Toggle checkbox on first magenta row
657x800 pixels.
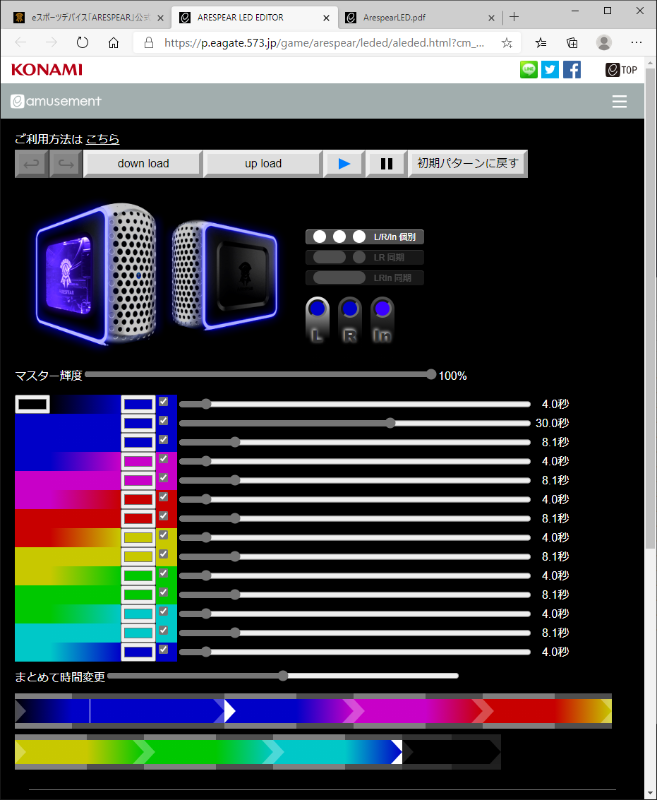click(163, 459)
